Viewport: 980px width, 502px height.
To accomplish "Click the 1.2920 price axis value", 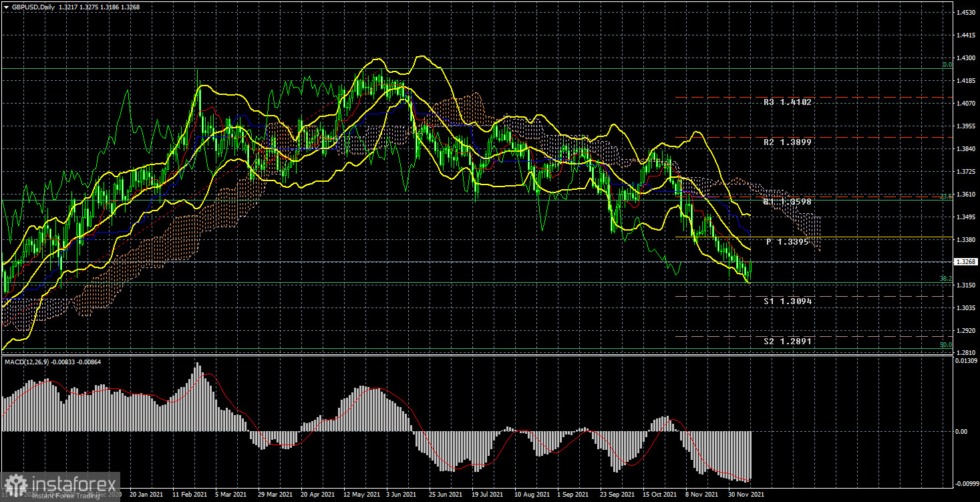I will 966,331.
